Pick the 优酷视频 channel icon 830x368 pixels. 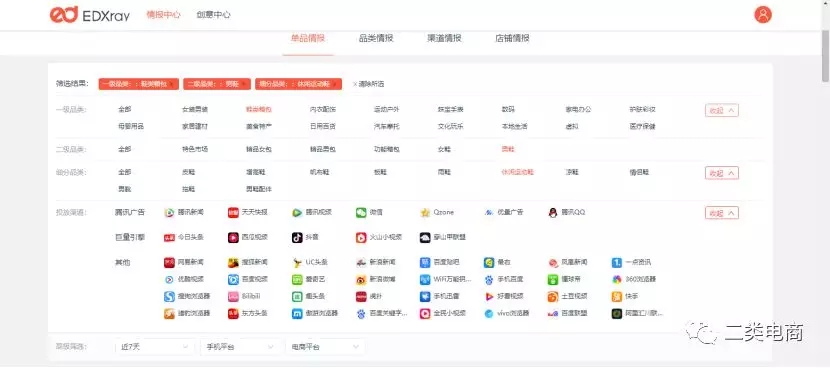(169, 280)
